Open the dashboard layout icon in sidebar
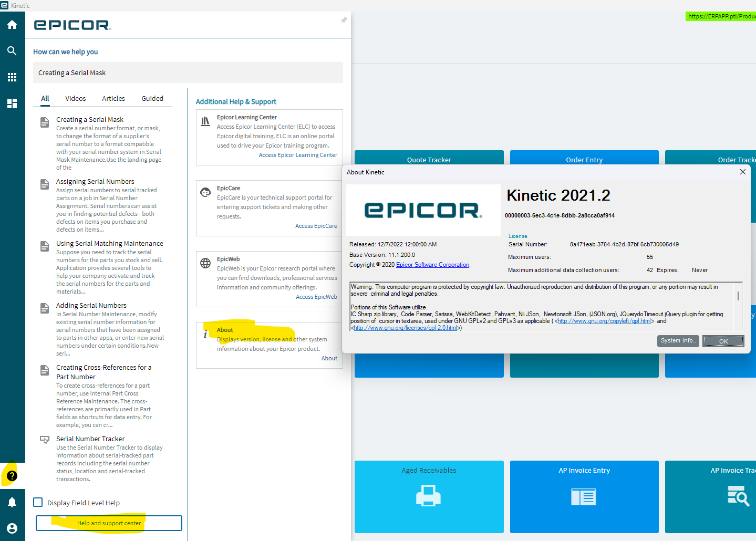Screen dimensions: 756x541 click(x=12, y=103)
